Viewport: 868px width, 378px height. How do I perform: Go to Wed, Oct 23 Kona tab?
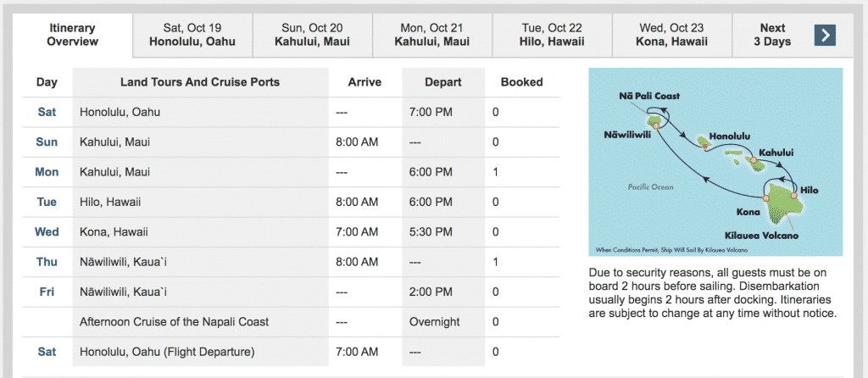coord(671,35)
